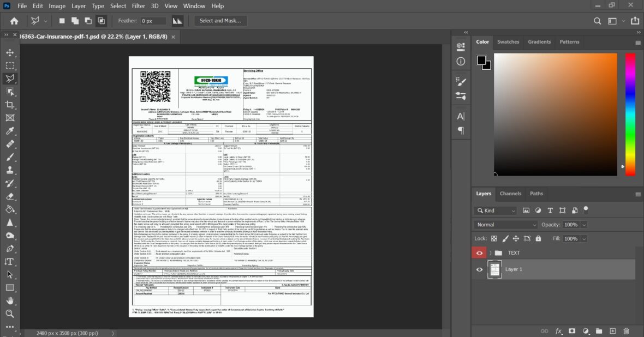This screenshot has width=644, height=337.
Task: Open the Normal blend mode dropdown
Action: click(505, 225)
